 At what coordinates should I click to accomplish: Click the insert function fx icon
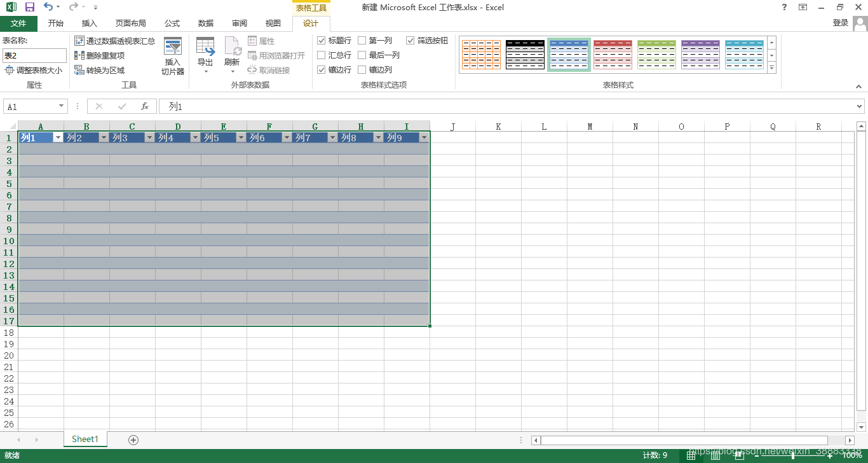coord(145,107)
